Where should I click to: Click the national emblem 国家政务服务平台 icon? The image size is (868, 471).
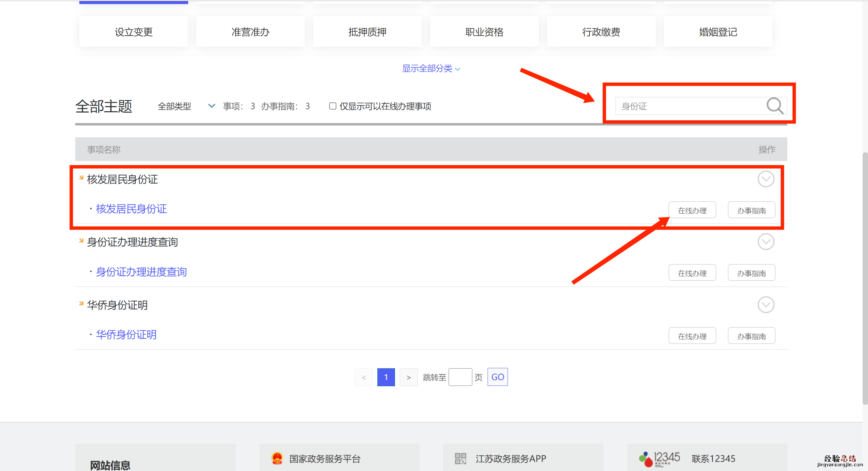pyautogui.click(x=277, y=458)
